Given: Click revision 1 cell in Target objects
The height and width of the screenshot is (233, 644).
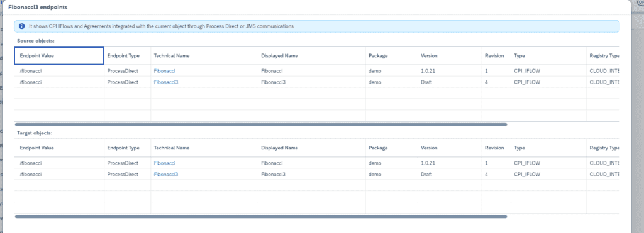Looking at the screenshot, I should (x=496, y=163).
